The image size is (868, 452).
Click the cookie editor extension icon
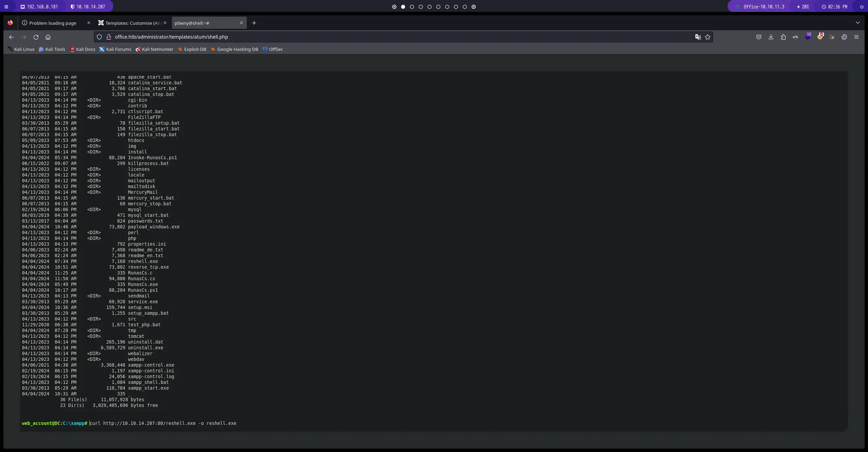tap(844, 37)
